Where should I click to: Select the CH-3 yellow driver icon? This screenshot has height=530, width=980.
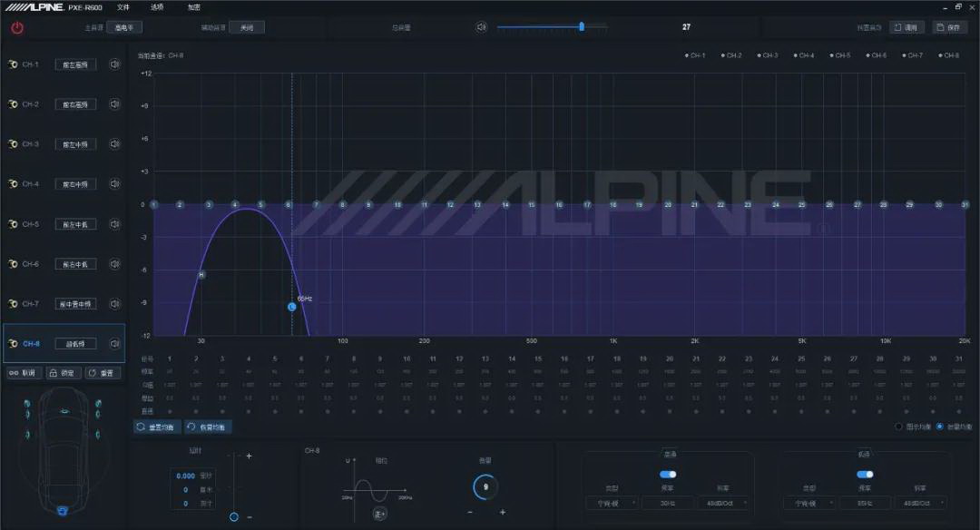point(13,143)
